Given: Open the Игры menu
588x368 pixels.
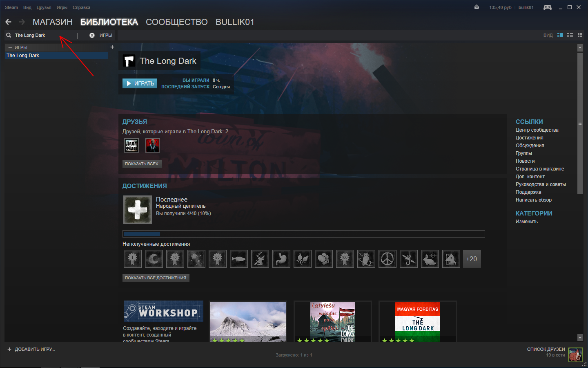Looking at the screenshot, I should point(62,7).
